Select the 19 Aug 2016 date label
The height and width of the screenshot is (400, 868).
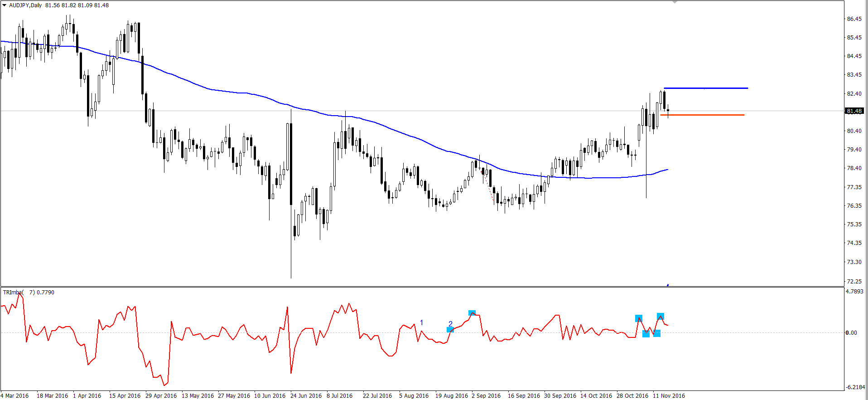coord(452,396)
